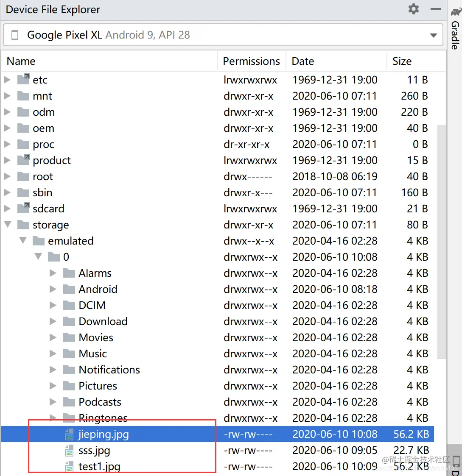Click storage row date 2020-06-10 07:11

point(335,225)
